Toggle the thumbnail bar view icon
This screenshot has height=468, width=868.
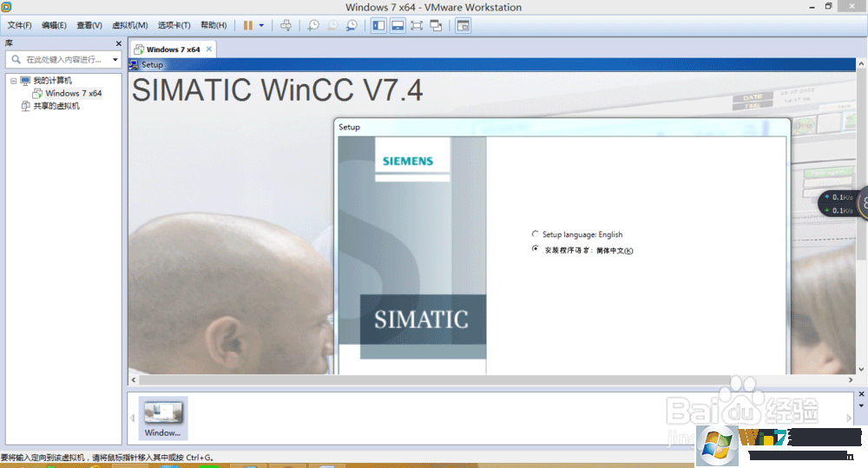coord(398,26)
